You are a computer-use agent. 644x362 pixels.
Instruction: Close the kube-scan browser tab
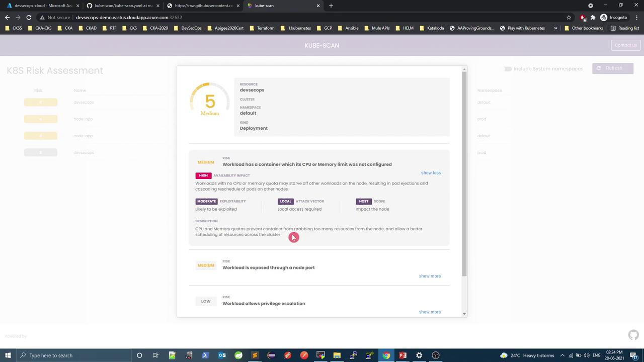(318, 6)
